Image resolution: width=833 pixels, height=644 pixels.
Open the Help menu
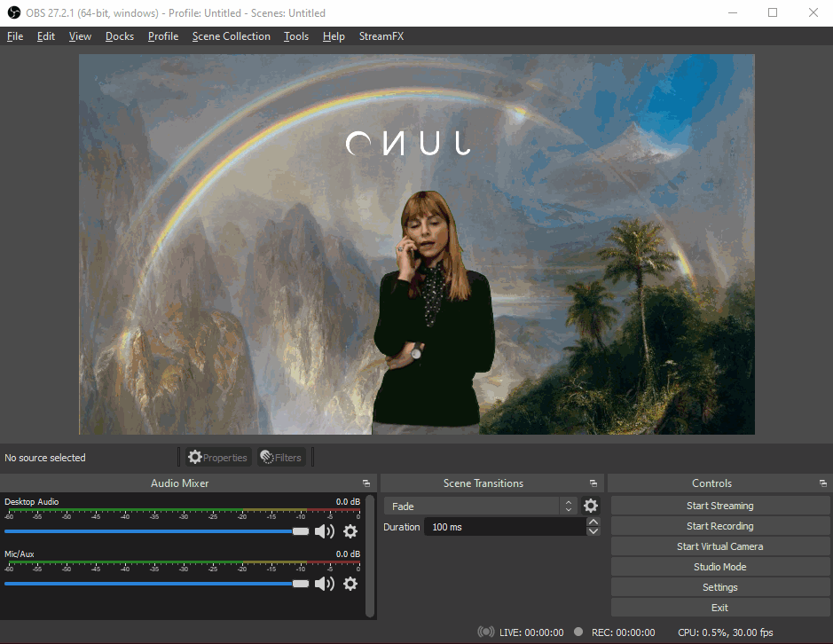click(x=334, y=36)
